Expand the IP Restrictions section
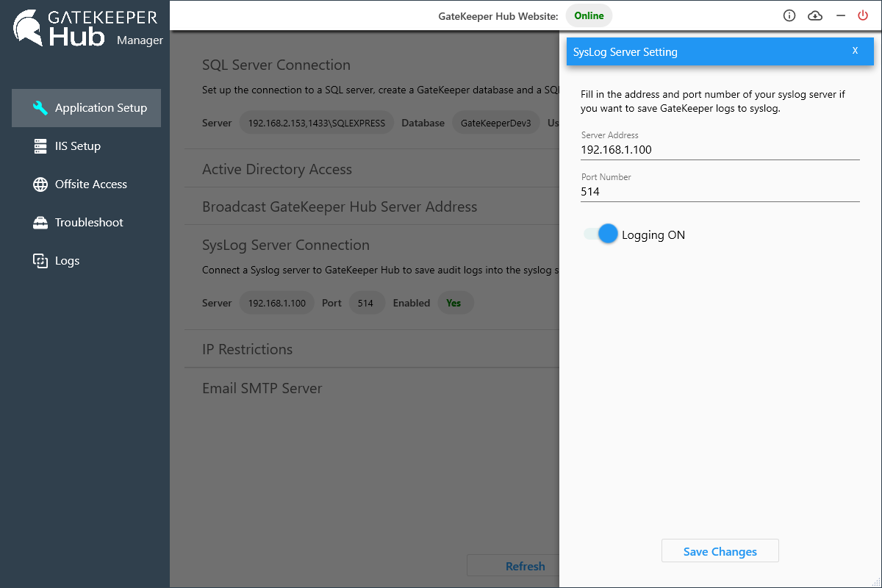882x588 pixels. [x=247, y=349]
